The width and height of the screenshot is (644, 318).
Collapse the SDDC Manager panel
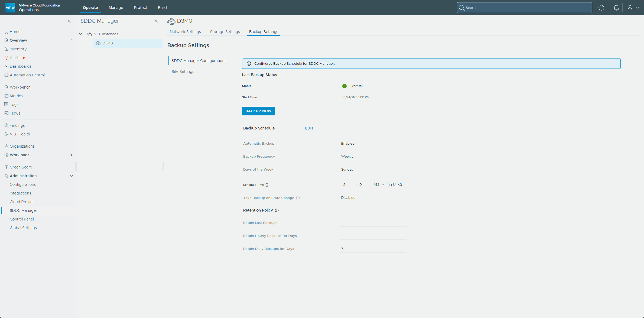click(x=156, y=21)
